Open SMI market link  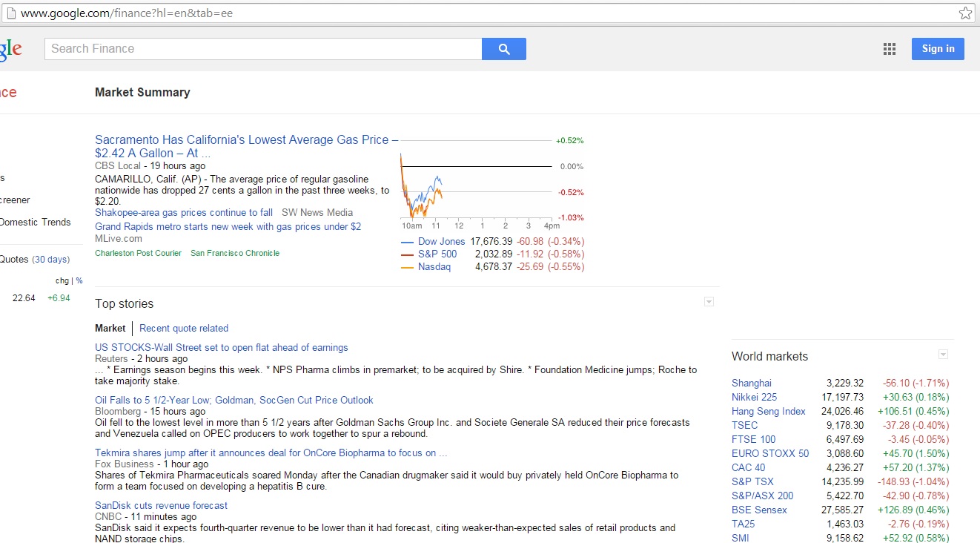pos(741,538)
